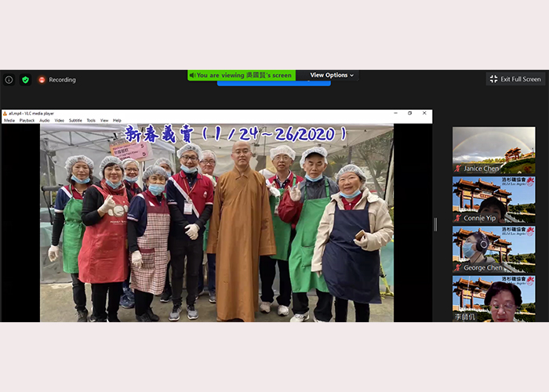Open the VLC View menu

coord(104,121)
